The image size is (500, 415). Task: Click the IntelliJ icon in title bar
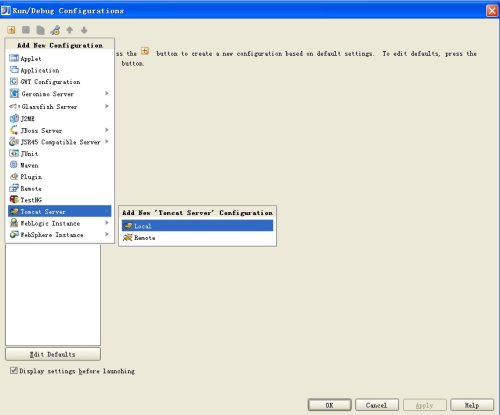(x=6, y=11)
